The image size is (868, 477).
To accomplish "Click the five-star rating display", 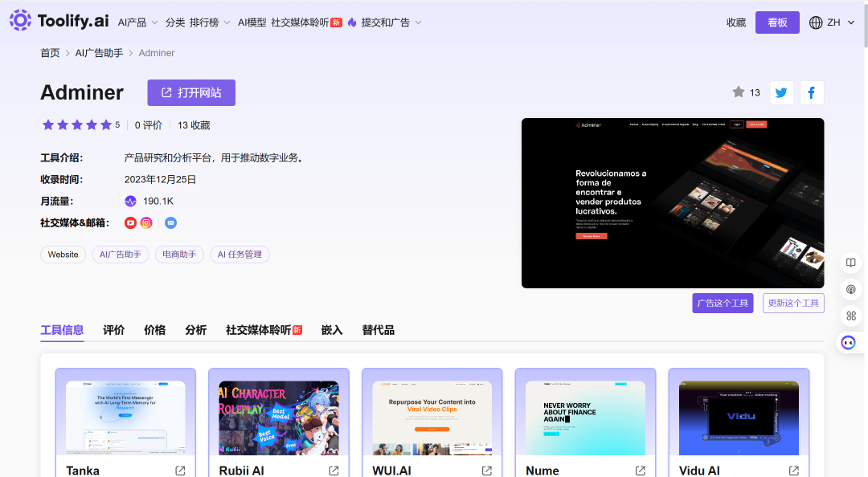I will pyautogui.click(x=77, y=125).
